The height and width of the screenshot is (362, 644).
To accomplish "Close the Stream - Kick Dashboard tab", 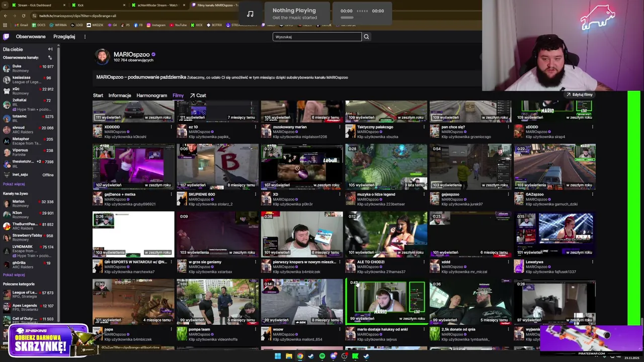I will tap(64, 5).
